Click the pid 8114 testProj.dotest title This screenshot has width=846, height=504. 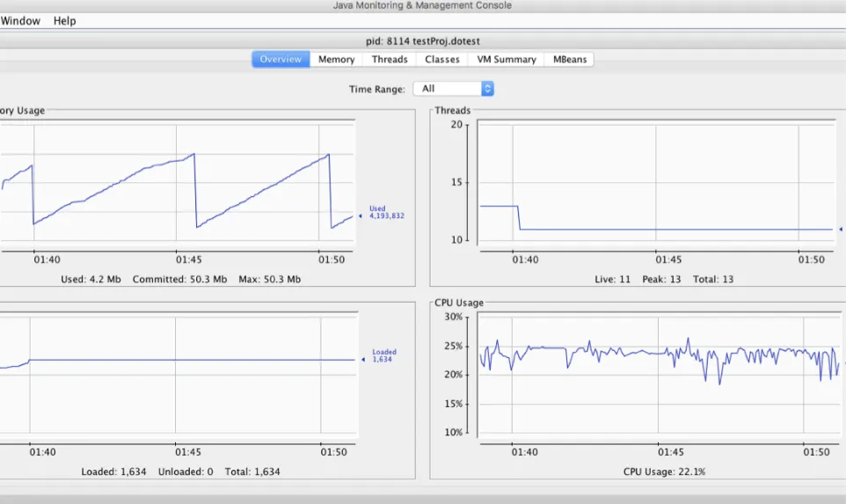coord(422,41)
